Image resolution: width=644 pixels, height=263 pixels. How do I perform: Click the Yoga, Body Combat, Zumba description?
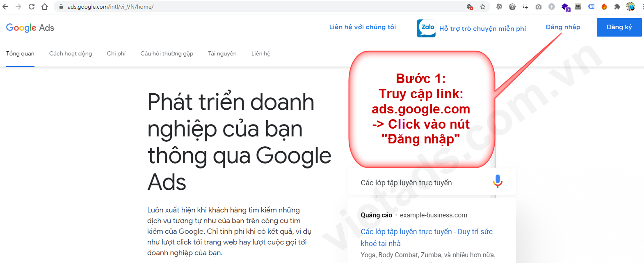click(x=428, y=255)
